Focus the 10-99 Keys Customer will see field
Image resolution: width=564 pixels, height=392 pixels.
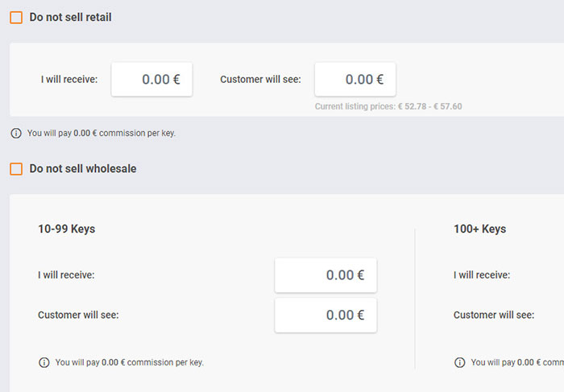(326, 315)
